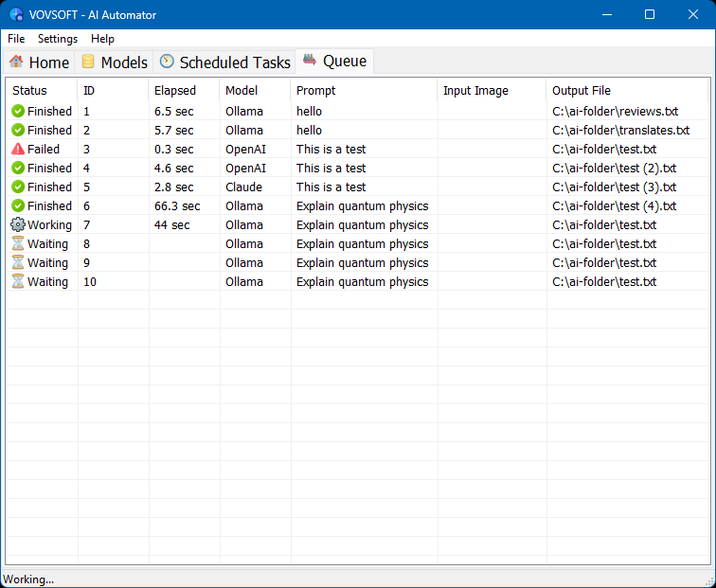Viewport: 716px width, 588px height.
Task: Click the green checkmark icon for task 6
Action: click(18, 205)
